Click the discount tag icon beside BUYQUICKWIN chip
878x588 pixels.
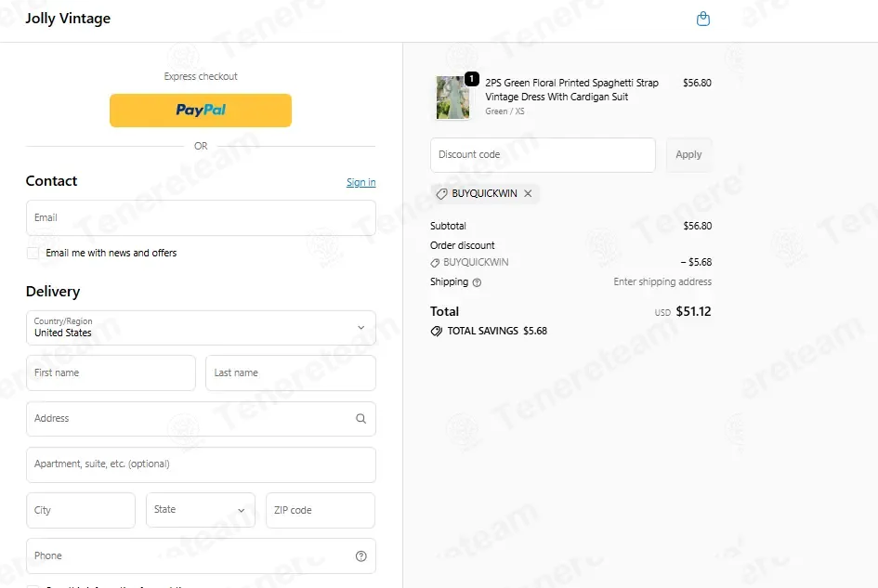pyautogui.click(x=442, y=194)
